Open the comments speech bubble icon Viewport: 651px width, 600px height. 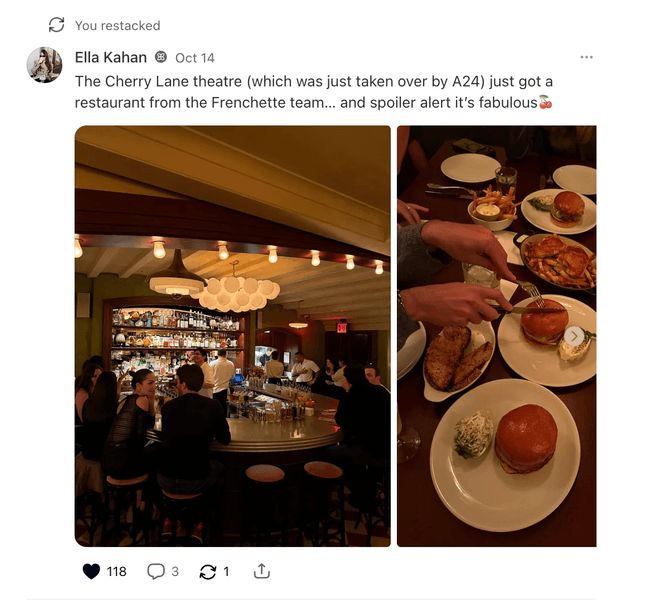[x=156, y=571]
